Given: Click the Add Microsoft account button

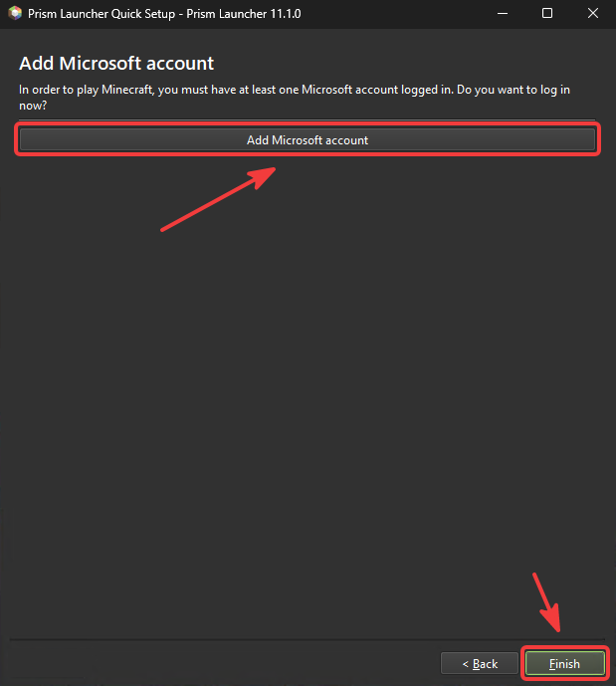Looking at the screenshot, I should 308,140.
